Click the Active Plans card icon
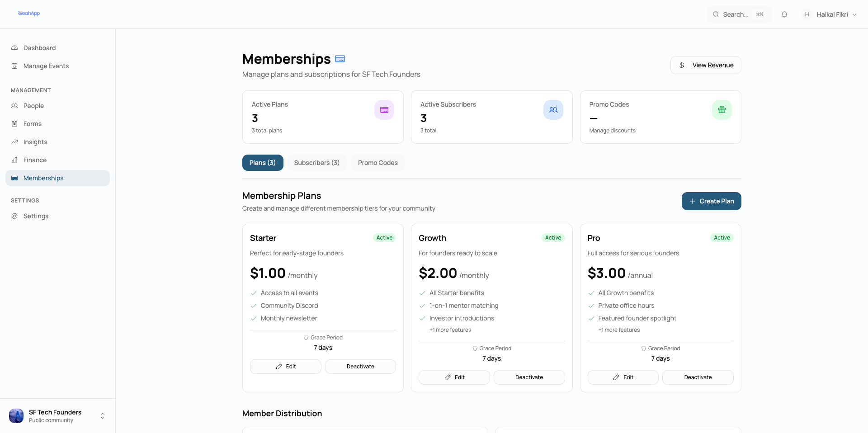 (x=384, y=110)
